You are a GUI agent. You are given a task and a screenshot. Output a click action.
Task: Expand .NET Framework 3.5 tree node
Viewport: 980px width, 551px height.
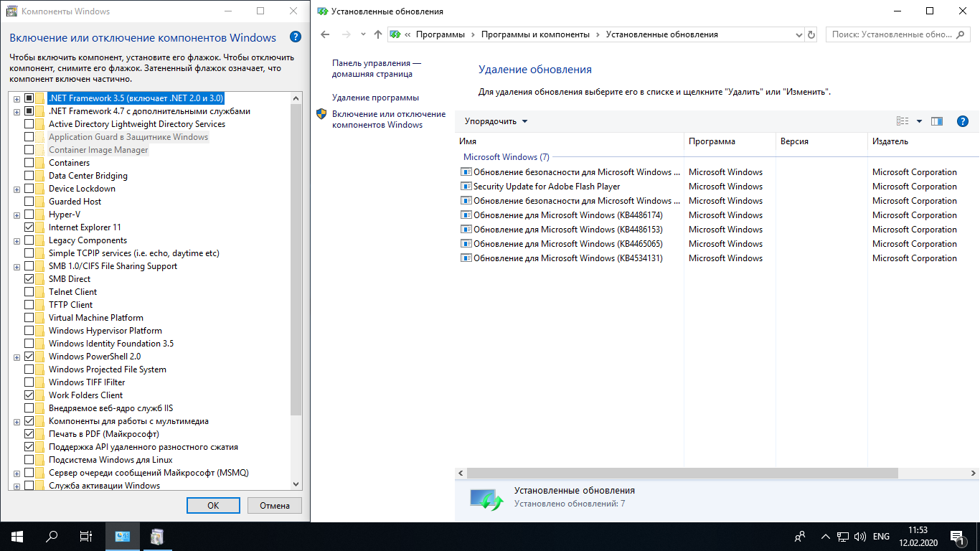coord(17,98)
